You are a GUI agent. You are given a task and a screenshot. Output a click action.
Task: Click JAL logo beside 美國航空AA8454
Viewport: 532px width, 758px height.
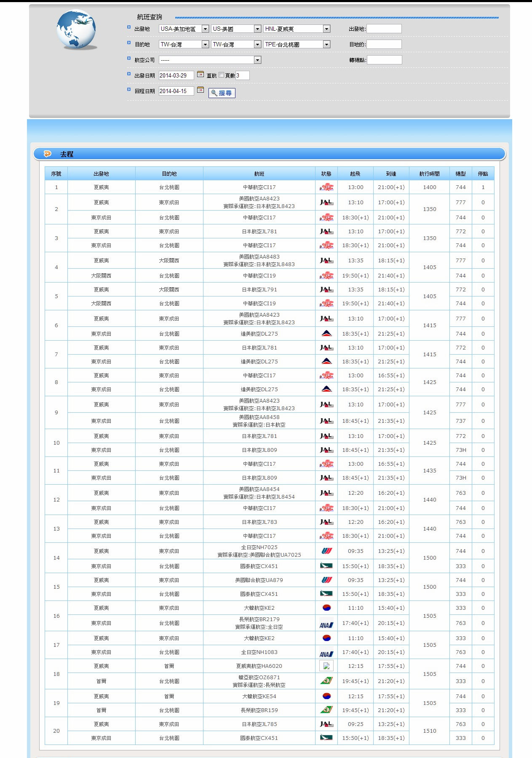coord(326,493)
